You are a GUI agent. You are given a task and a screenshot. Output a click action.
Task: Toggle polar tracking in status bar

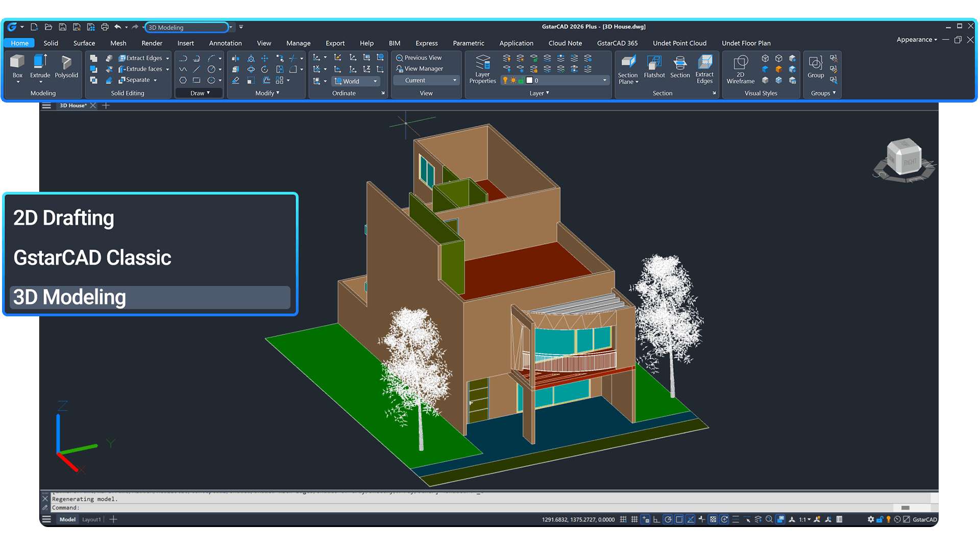tap(668, 519)
